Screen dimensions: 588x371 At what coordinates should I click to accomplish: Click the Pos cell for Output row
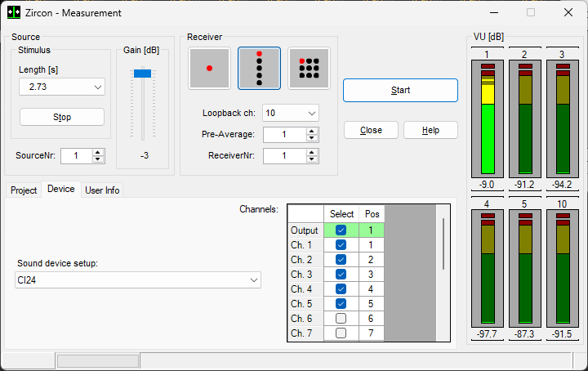(x=371, y=230)
